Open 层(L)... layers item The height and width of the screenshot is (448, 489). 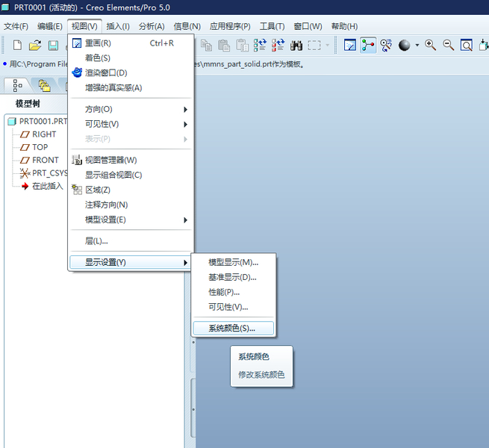point(131,241)
